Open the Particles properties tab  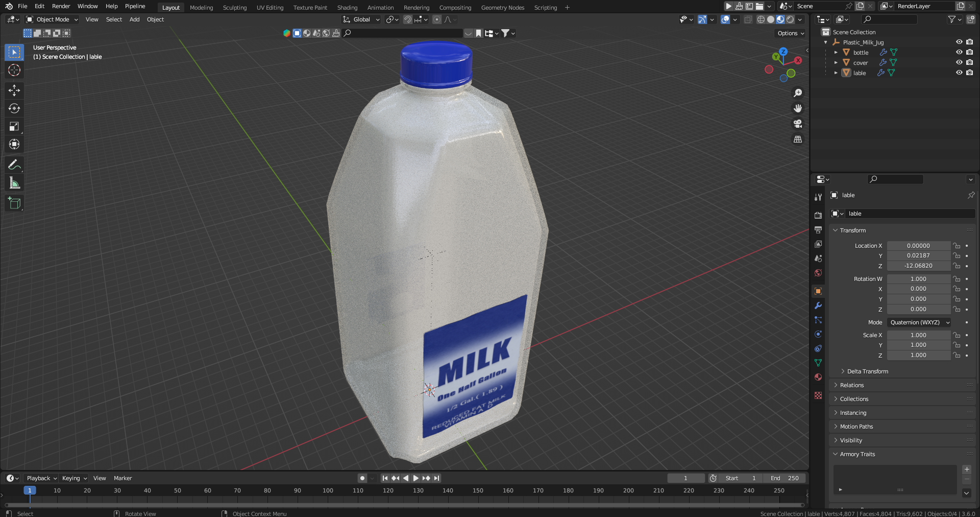point(818,320)
